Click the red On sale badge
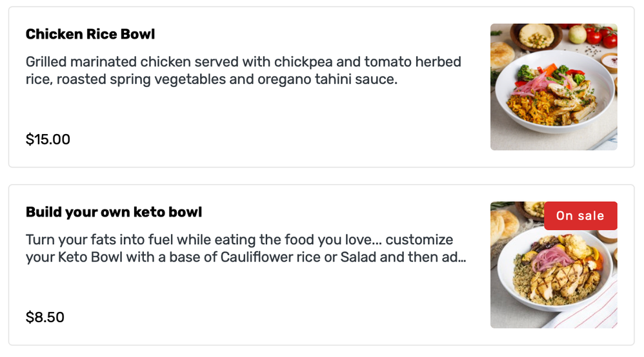The height and width of the screenshot is (357, 644). (x=580, y=216)
